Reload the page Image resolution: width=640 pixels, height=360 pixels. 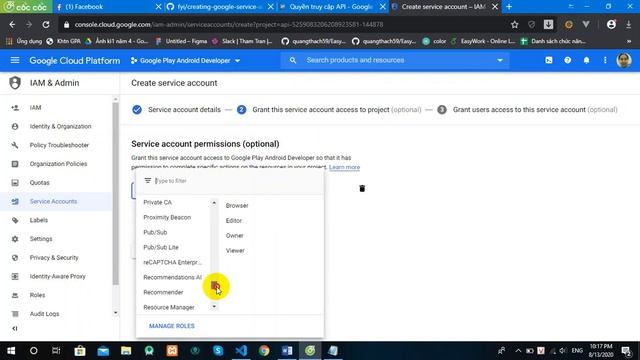tap(46, 24)
